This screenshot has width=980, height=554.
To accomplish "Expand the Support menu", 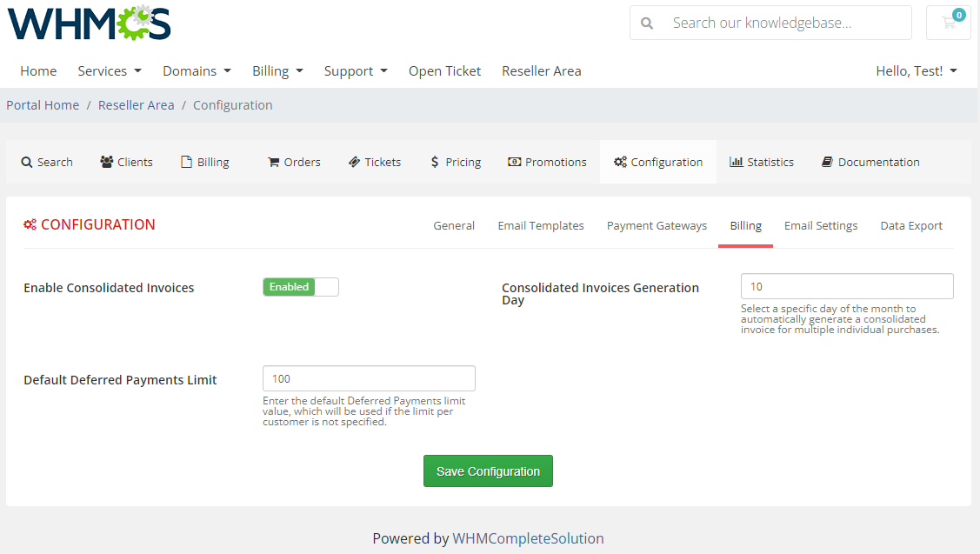I will (356, 70).
